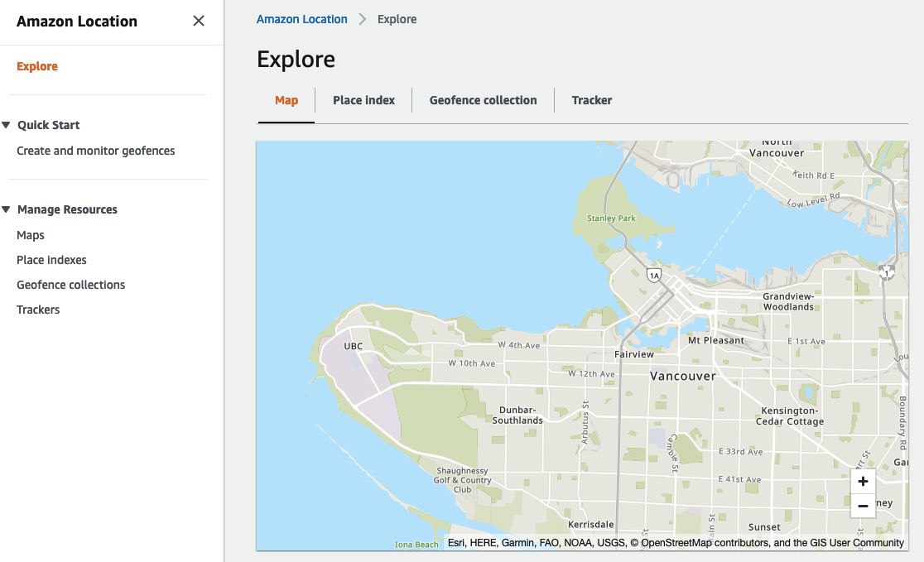Viewport: 924px width, 562px height.
Task: Open Place indexes in sidebar
Action: coord(51,260)
